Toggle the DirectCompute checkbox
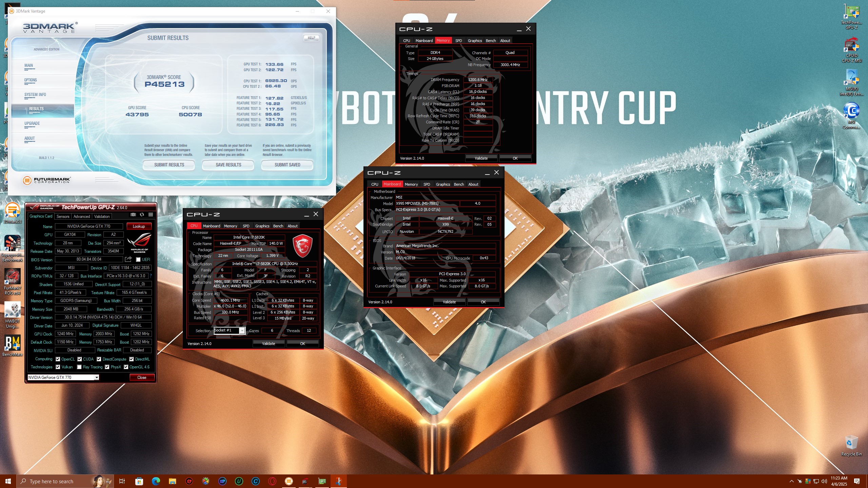This screenshot has width=868, height=488. [99, 359]
